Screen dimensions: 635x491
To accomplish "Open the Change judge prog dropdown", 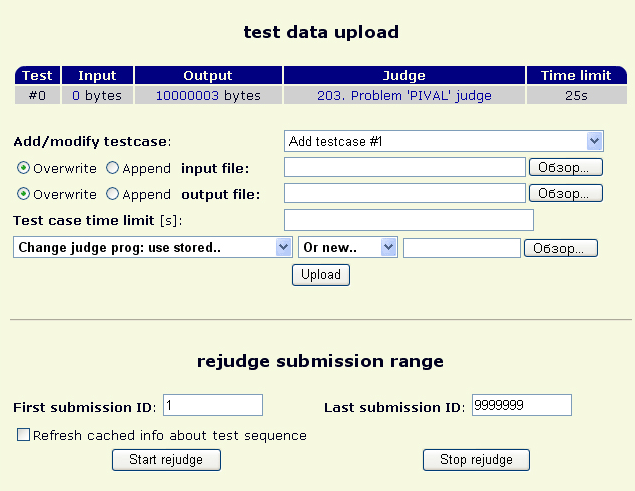I will [x=153, y=247].
